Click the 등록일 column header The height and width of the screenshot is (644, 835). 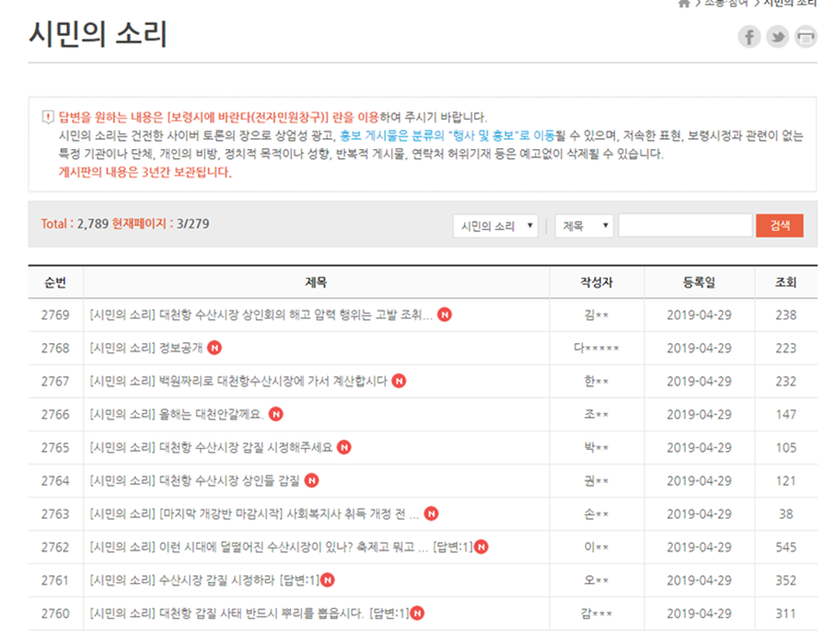(x=698, y=282)
